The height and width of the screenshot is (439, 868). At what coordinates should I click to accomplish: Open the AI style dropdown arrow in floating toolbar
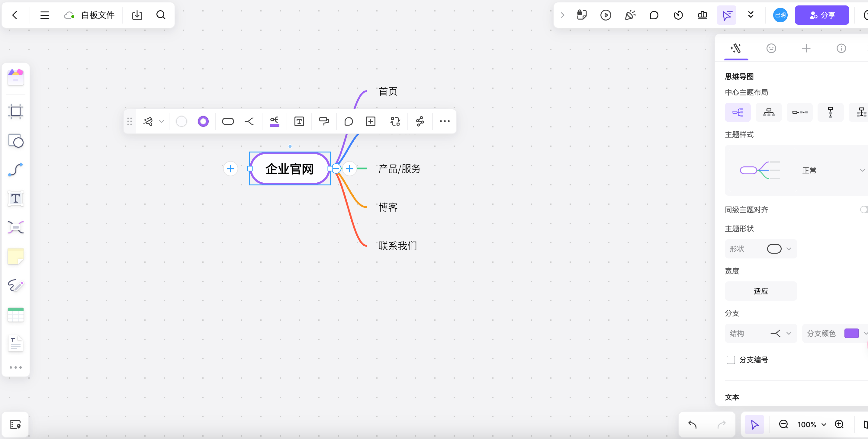pyautogui.click(x=161, y=122)
